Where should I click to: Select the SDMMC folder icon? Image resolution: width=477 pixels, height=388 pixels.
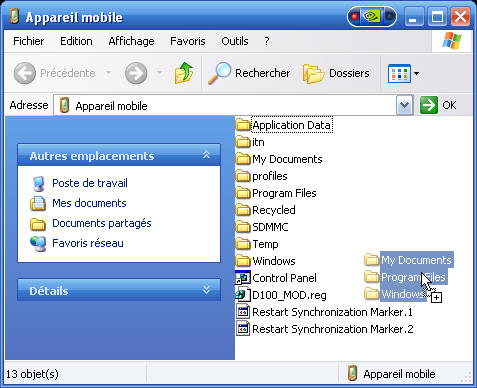coord(243,227)
